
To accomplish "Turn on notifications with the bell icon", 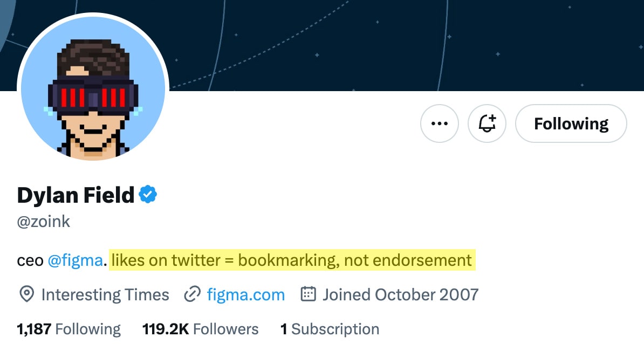I will click(487, 123).
